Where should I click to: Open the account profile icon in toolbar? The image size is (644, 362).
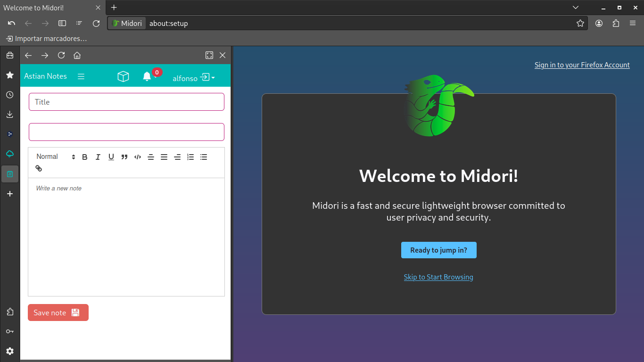click(x=599, y=23)
